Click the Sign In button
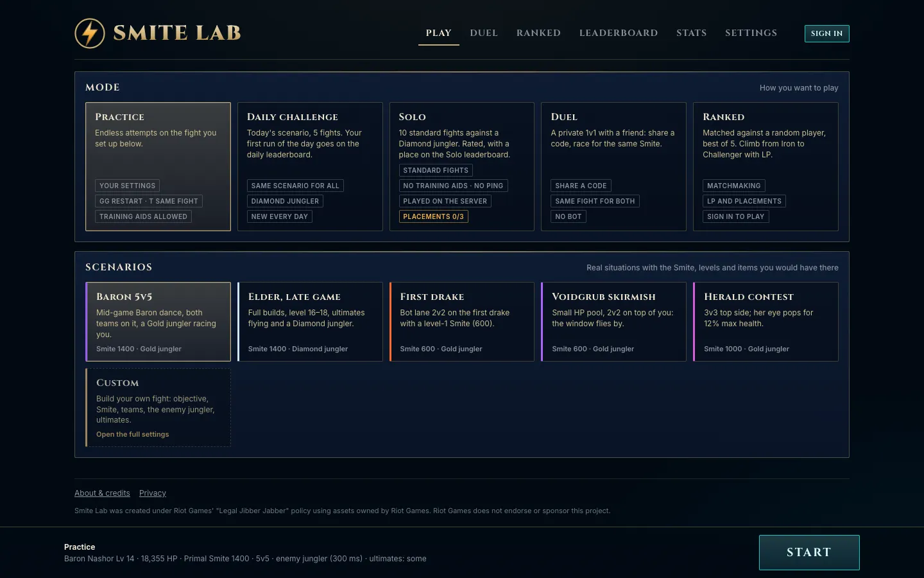 826,33
